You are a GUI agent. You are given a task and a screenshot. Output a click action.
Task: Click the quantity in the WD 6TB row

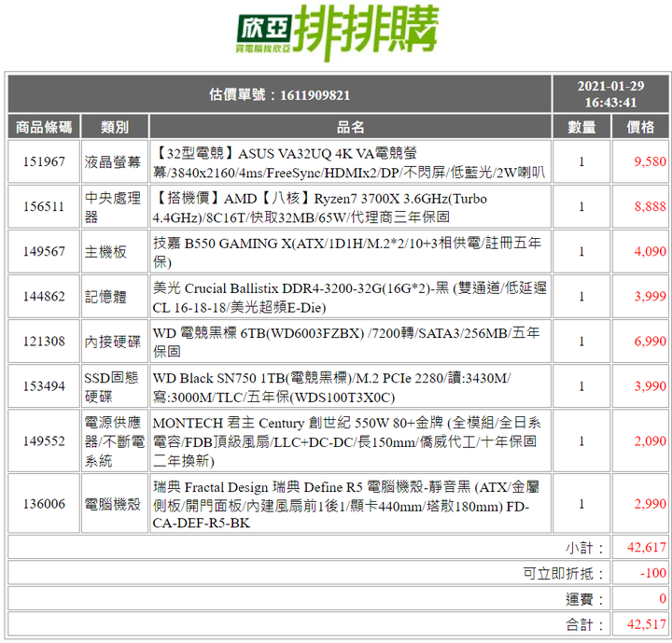pyautogui.click(x=581, y=342)
